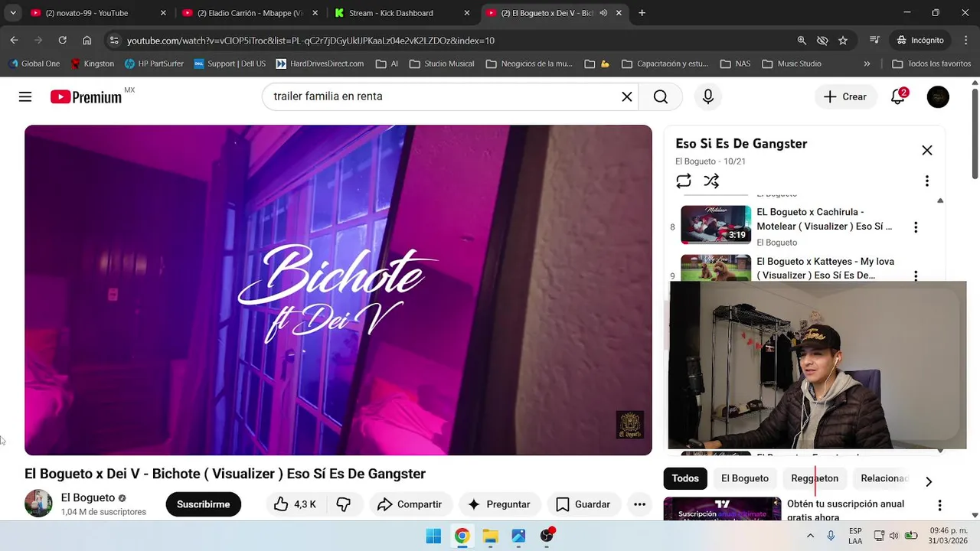This screenshot has height=551, width=980.
Task: Open Todos los favoritos folder
Action: [x=932, y=64]
